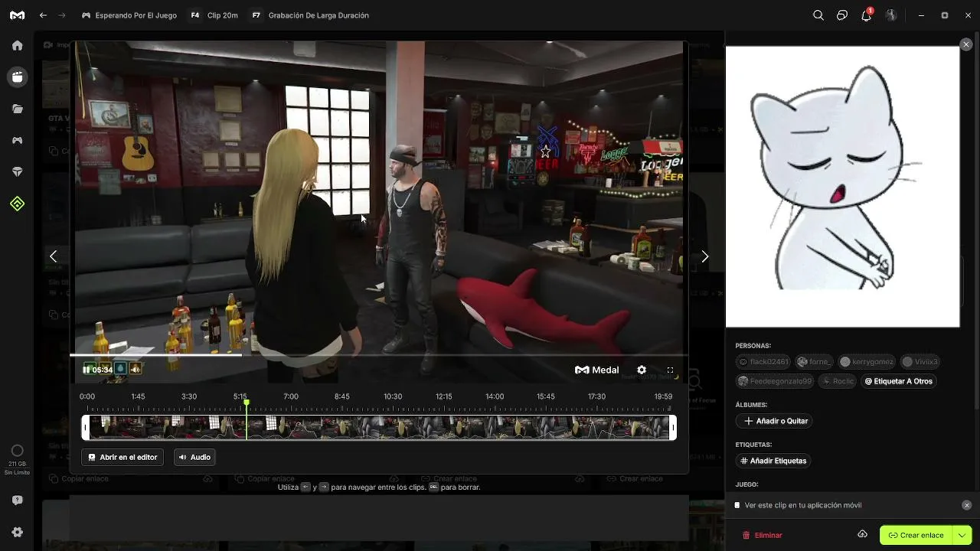Open the folders section in the sidebar
Screen dimensions: 980x551
pos(17,109)
